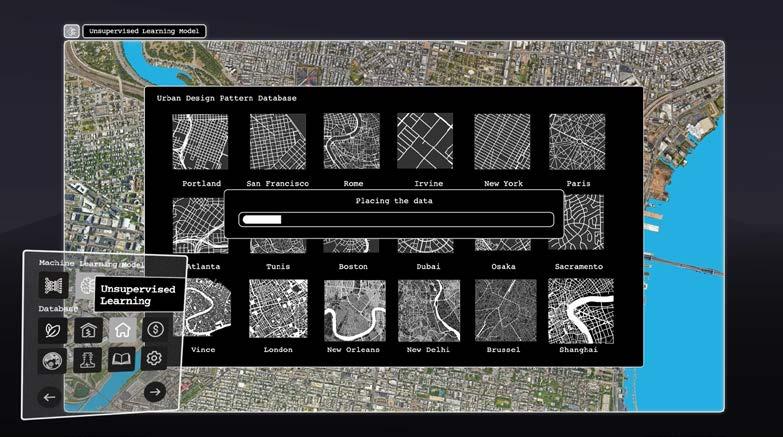Open the globe database icon

pyautogui.click(x=52, y=361)
